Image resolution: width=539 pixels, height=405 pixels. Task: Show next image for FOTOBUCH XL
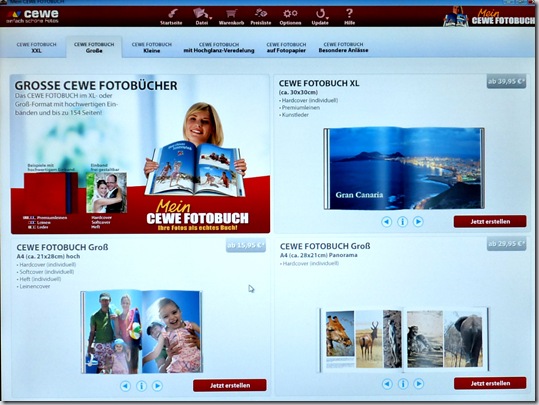tap(418, 222)
